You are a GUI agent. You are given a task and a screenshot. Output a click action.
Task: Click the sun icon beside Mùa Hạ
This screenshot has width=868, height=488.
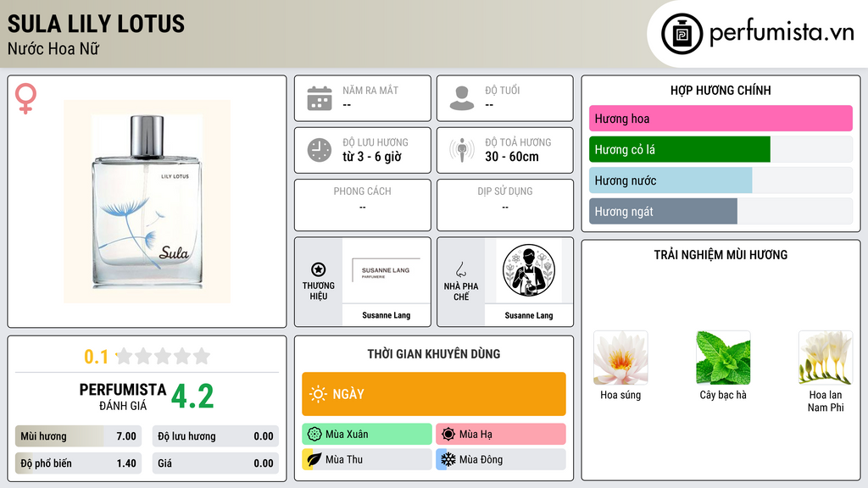coord(448,434)
